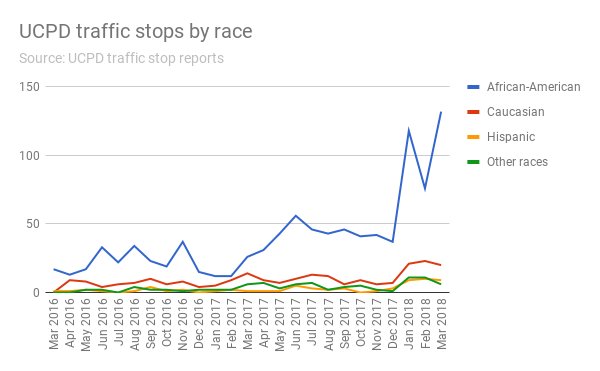The width and height of the screenshot is (600, 371).
Task: Click the blue African-American legend swatch
Action: click(473, 87)
